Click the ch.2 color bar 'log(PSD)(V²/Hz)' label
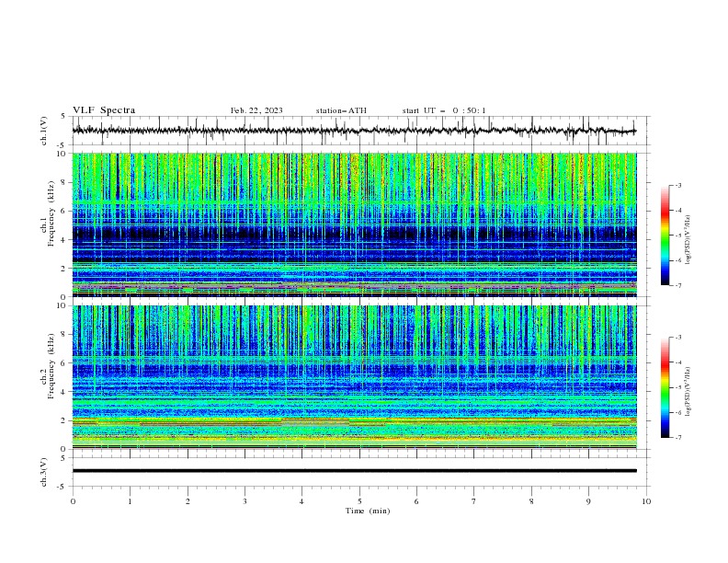This screenshot has width=728, height=563. pos(688,392)
